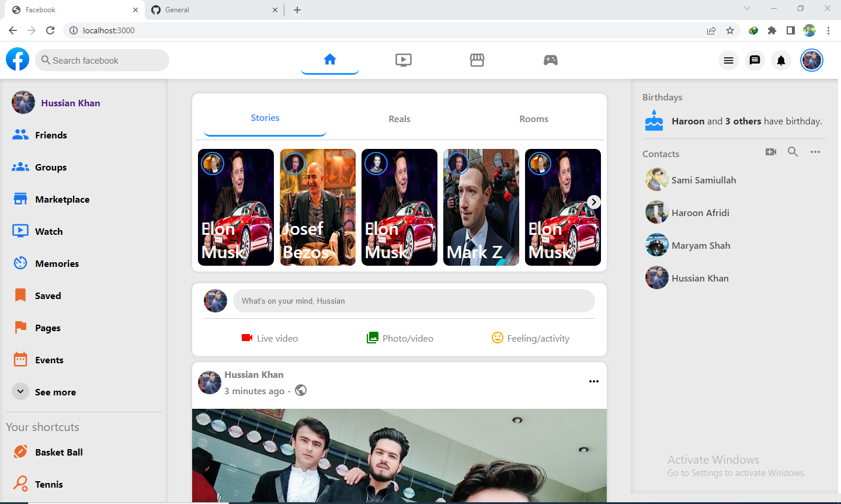Switch to the Reals tab

[399, 119]
